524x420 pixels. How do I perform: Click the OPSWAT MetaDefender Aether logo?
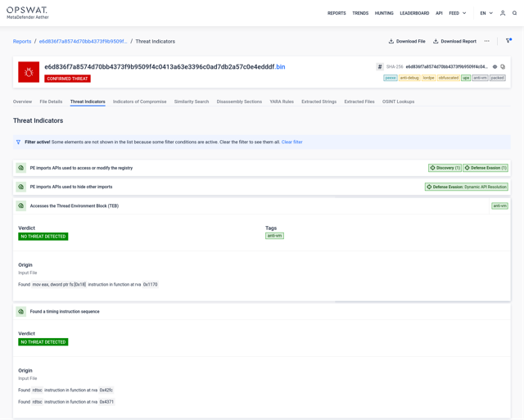(28, 13)
